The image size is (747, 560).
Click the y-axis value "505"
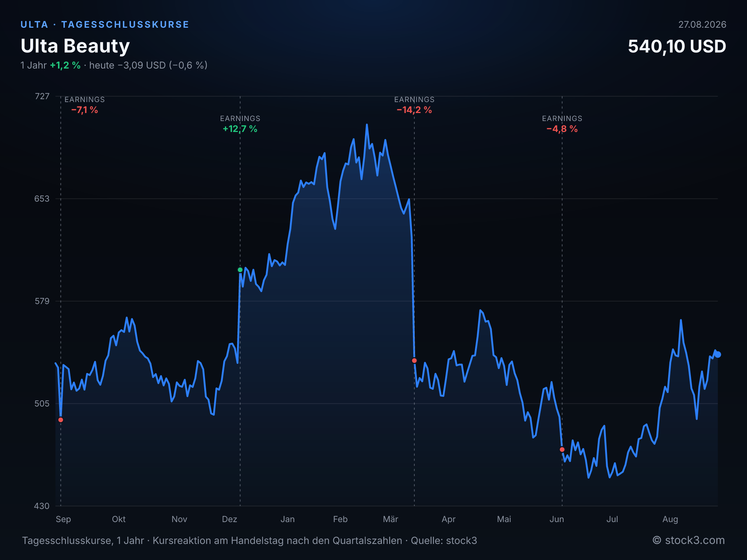42,404
